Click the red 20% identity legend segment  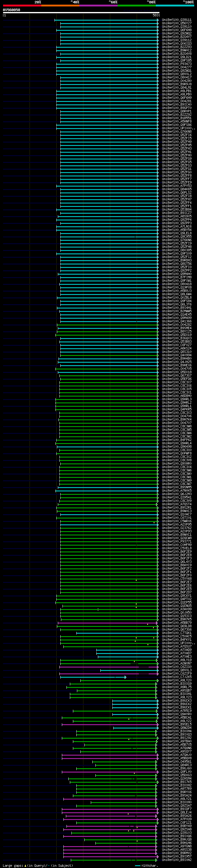tap(22, 6)
